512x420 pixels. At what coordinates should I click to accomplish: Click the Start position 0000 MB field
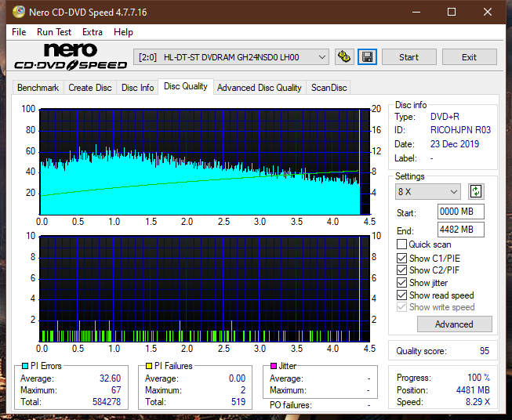click(x=461, y=212)
